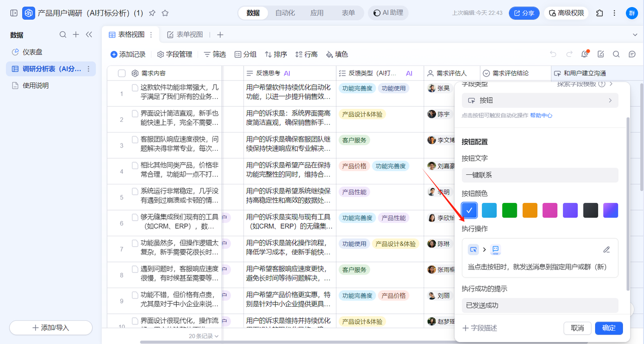644x344 pixels.
Task: Click the edit pencil icon under 执行操作
Action: (x=606, y=250)
